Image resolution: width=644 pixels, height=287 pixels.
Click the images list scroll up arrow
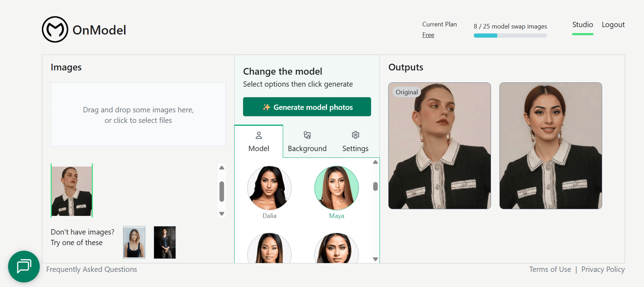pos(221,168)
